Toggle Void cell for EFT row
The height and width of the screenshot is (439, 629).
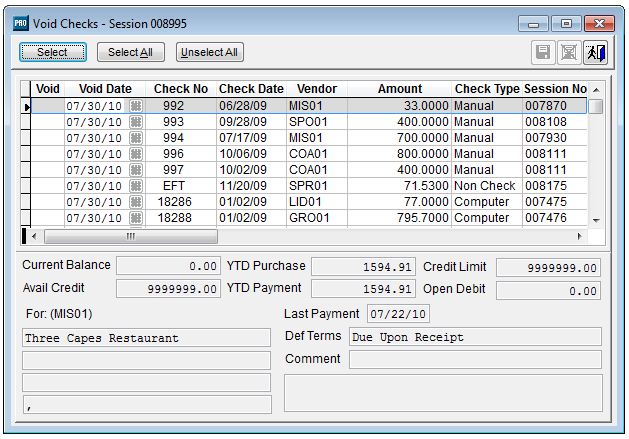point(48,186)
